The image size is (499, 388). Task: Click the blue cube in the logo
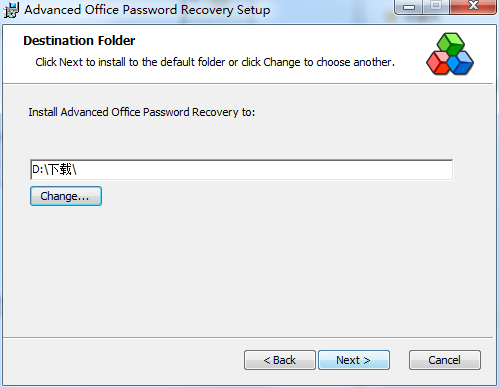pyautogui.click(x=460, y=63)
